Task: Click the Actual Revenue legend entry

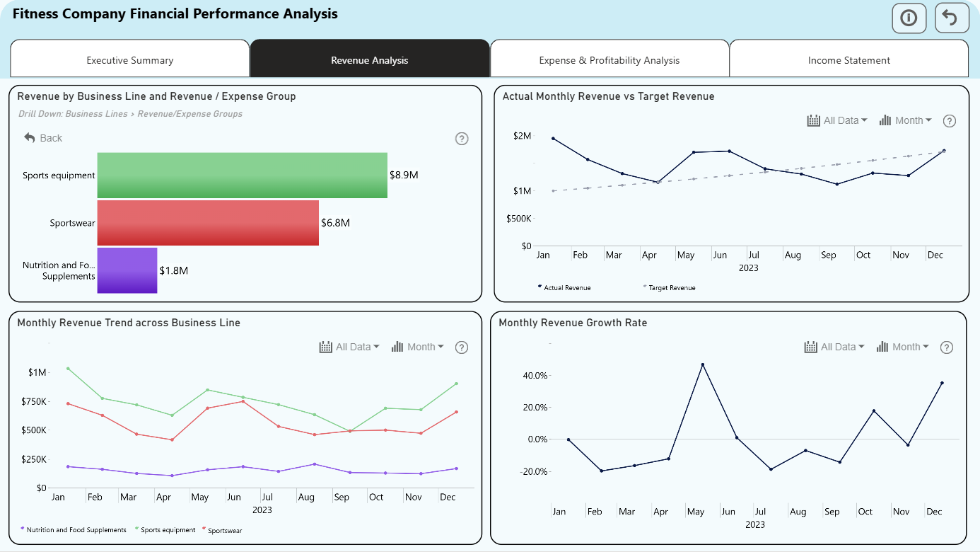Action: (564, 288)
